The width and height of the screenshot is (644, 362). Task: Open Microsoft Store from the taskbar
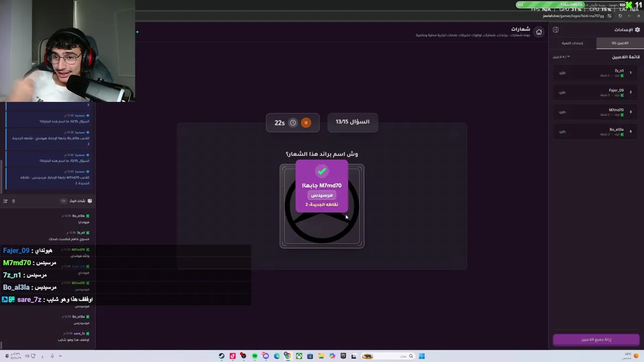310,356
